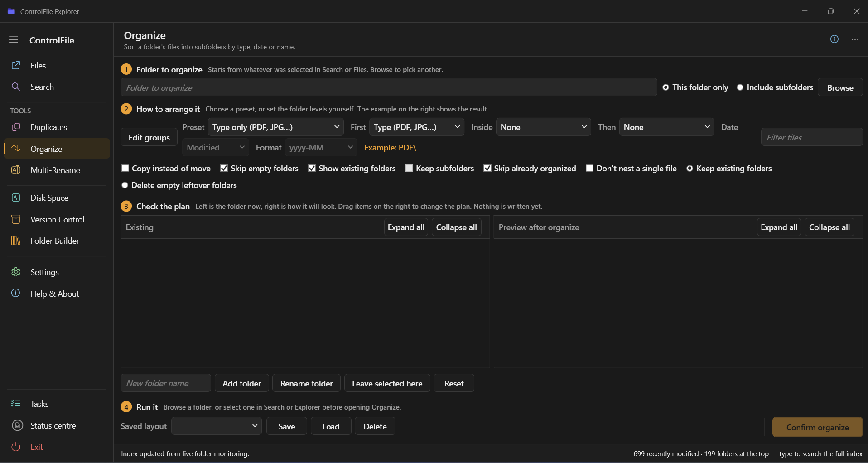Image resolution: width=868 pixels, height=463 pixels.
Task: Click the Settings gear icon
Action: (16, 272)
